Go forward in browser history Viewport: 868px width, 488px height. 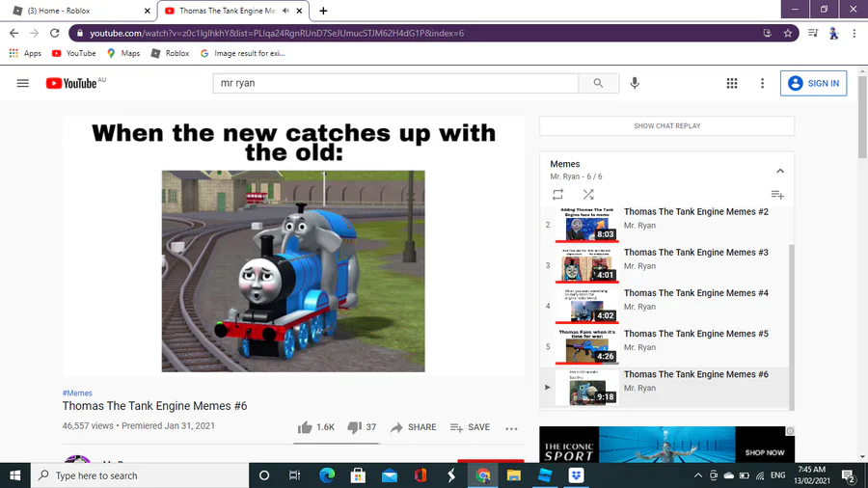pos(35,33)
